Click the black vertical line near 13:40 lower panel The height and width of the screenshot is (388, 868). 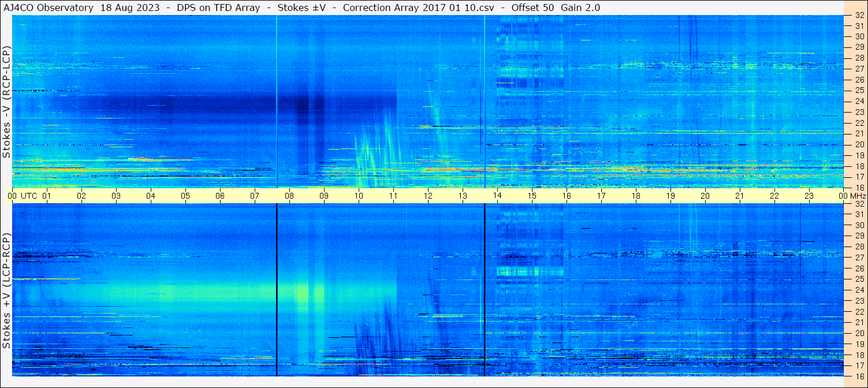[x=485, y=290]
